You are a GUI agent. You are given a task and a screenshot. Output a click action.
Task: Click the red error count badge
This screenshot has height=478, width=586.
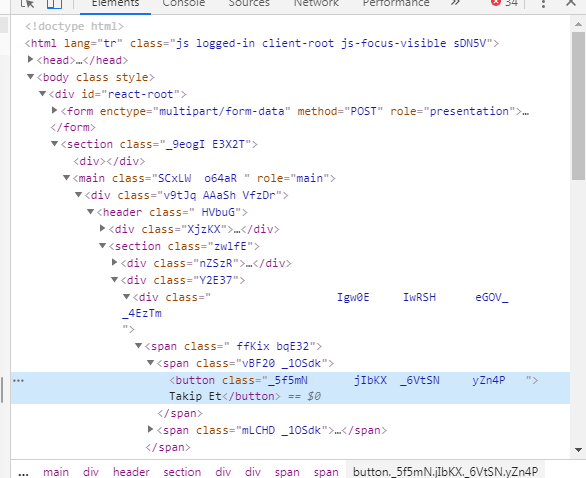tap(504, 3)
